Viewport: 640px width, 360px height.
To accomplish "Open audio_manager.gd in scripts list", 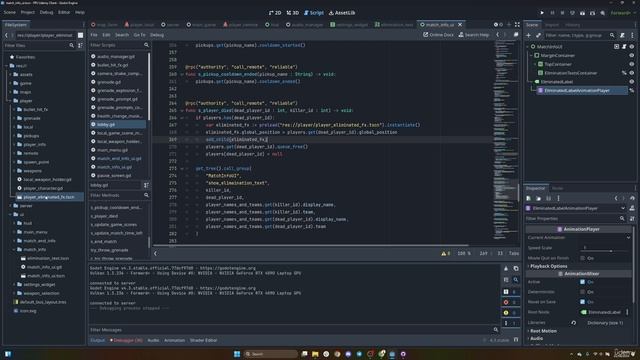I will pyautogui.click(x=116, y=56).
